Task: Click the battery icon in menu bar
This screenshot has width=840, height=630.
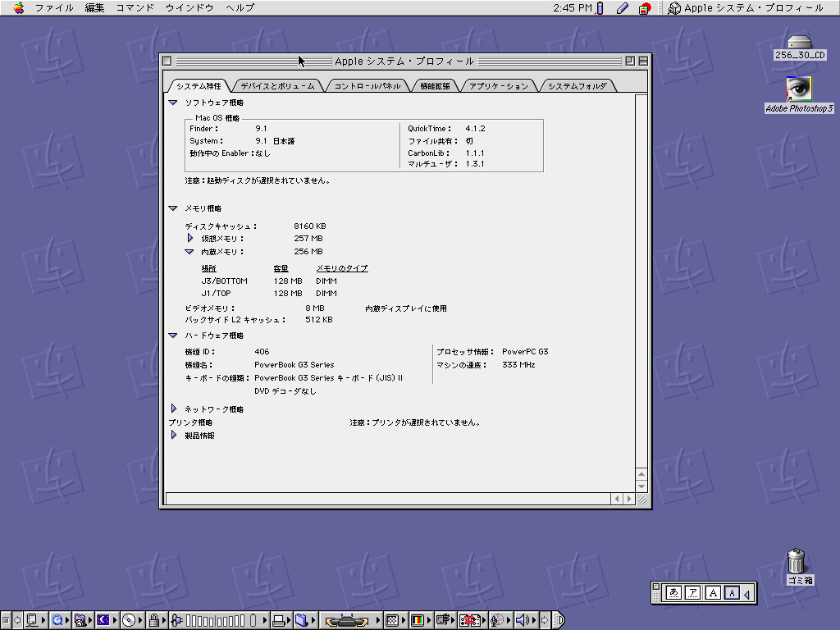Action: pos(600,8)
